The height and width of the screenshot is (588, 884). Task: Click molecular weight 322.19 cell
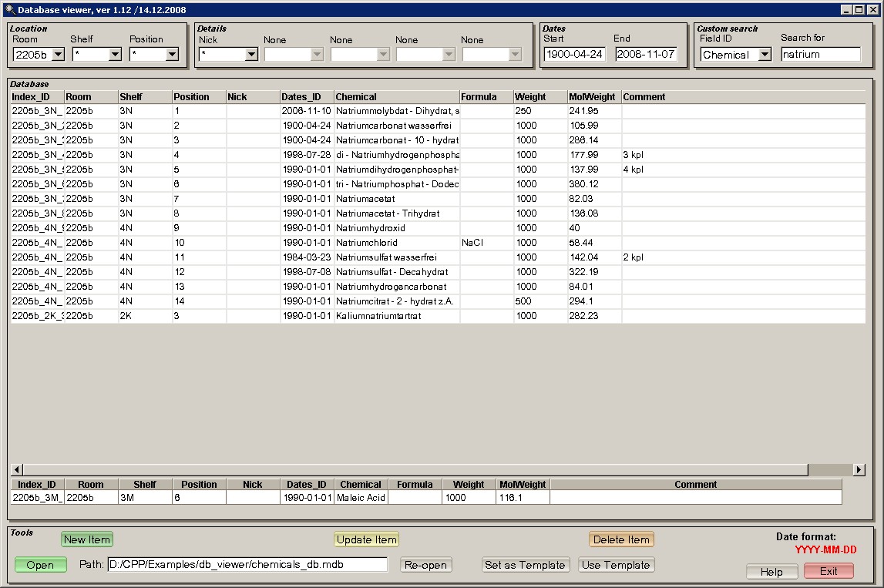pyautogui.click(x=594, y=272)
